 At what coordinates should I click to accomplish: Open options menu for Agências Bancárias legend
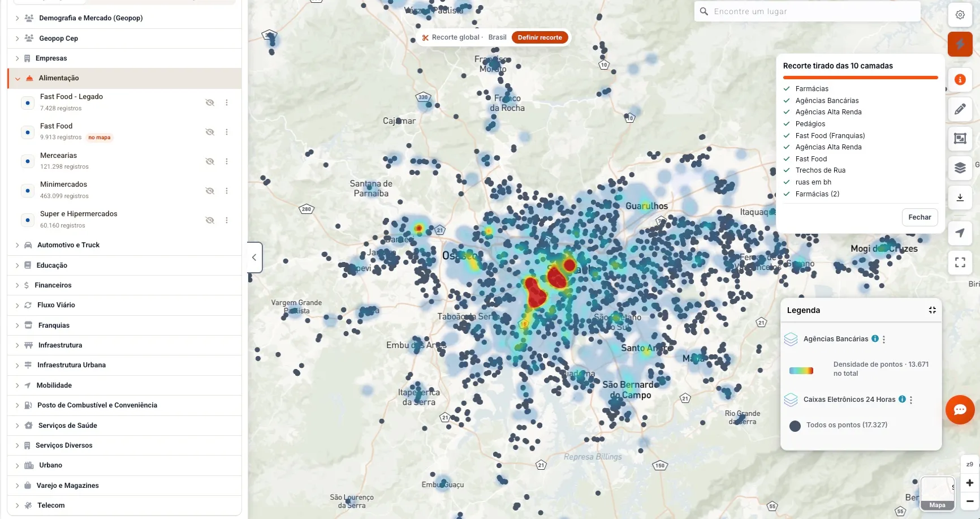(884, 340)
